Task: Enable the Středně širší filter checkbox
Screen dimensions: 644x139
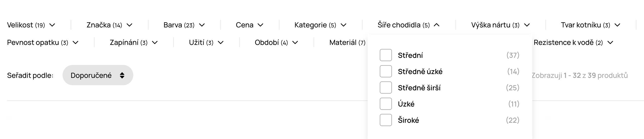Action: pos(386,88)
